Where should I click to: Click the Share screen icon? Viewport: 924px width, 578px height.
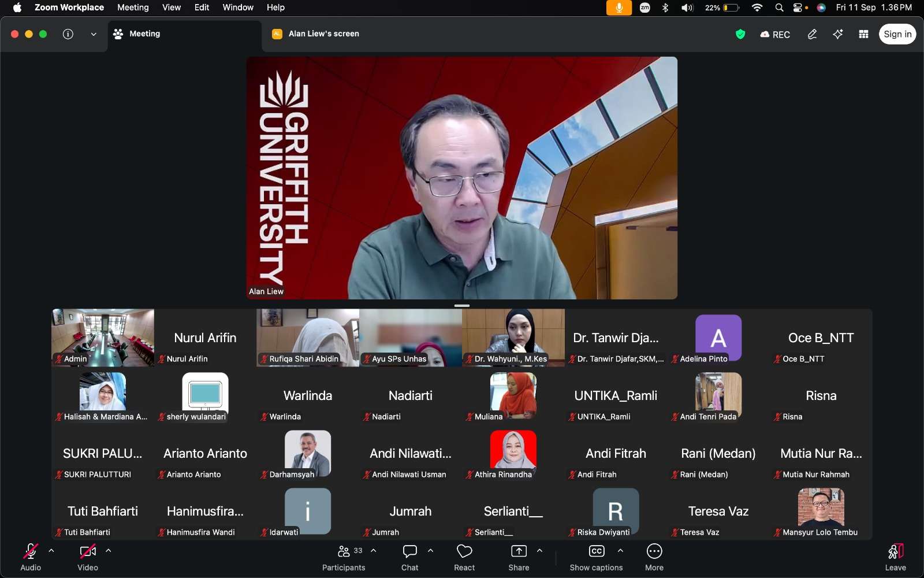pos(519,551)
